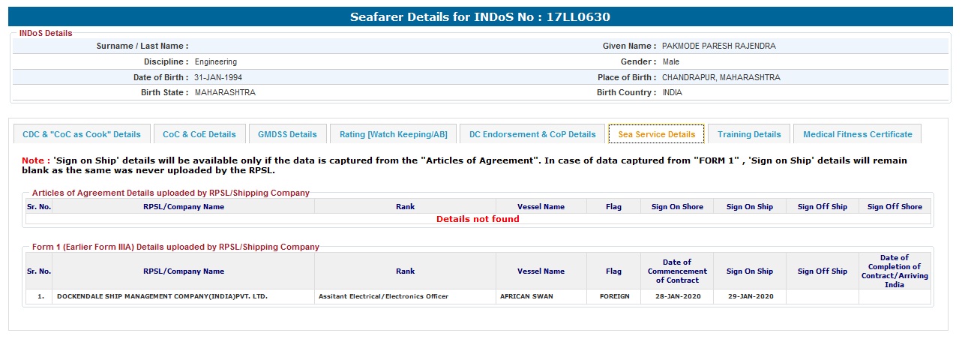
Task: Click the Sign Off Shore column header
Action: tap(895, 206)
